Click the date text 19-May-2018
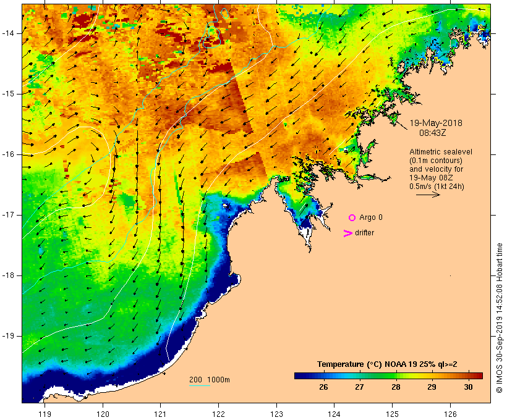Screen dimensions: 507x420 point(436,123)
